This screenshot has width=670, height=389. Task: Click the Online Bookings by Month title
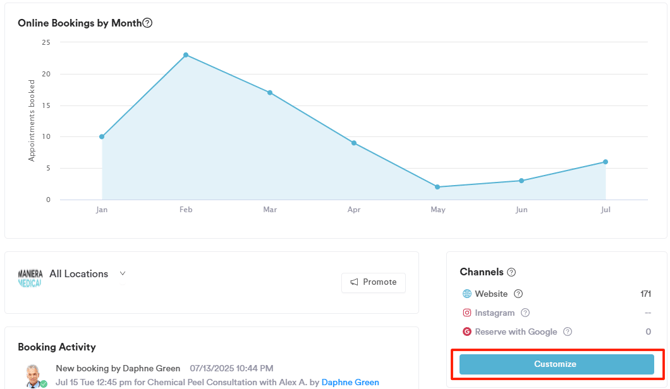pyautogui.click(x=79, y=23)
